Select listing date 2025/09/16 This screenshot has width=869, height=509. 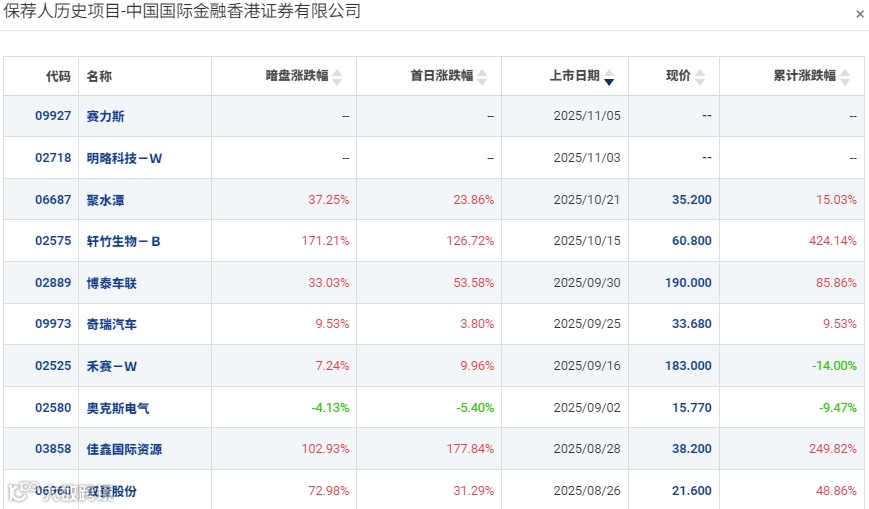tap(587, 366)
